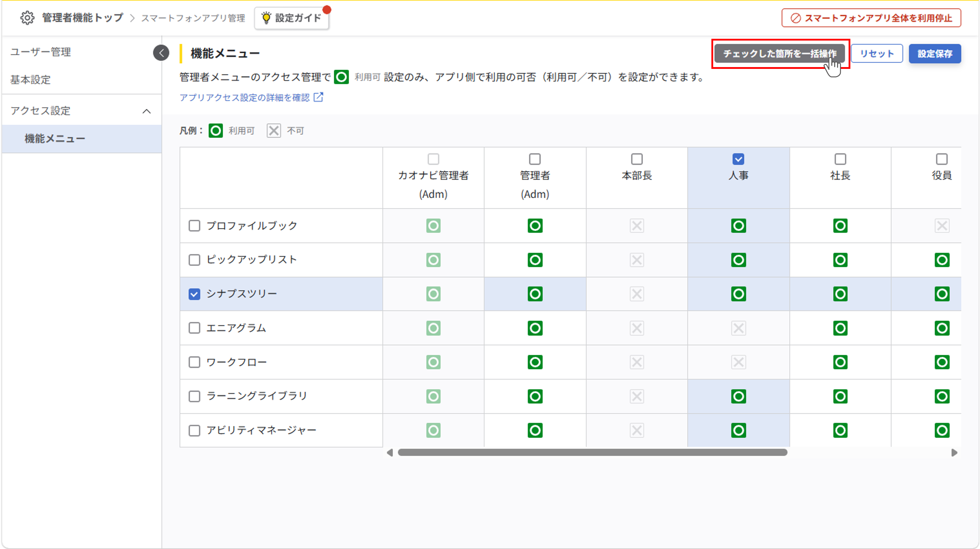This screenshot has height=549, width=980.
Task: Toggle プロファイルブック access for 管理者 (Adm)
Action: click(535, 226)
